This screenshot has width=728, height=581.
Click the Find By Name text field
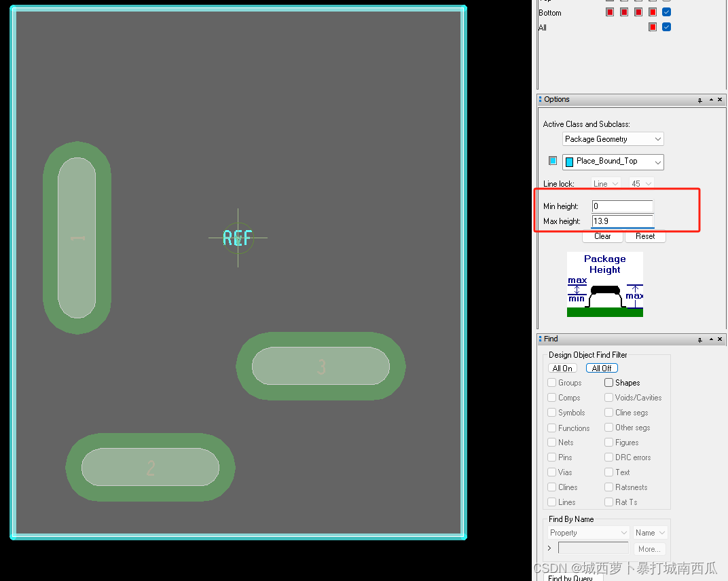coord(593,548)
